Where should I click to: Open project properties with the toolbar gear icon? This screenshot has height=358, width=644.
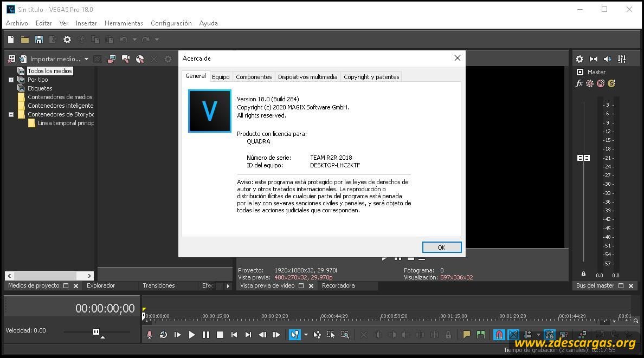(x=67, y=40)
